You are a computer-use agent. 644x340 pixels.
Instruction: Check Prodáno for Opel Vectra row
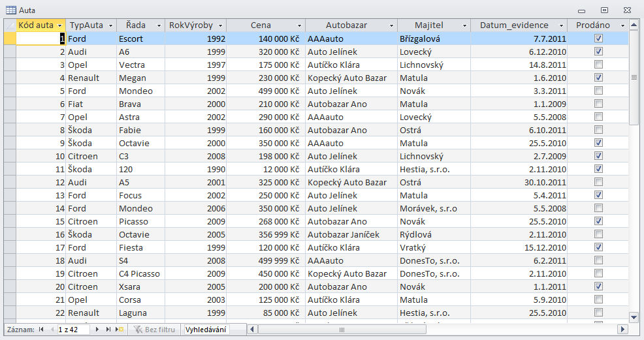(598, 65)
